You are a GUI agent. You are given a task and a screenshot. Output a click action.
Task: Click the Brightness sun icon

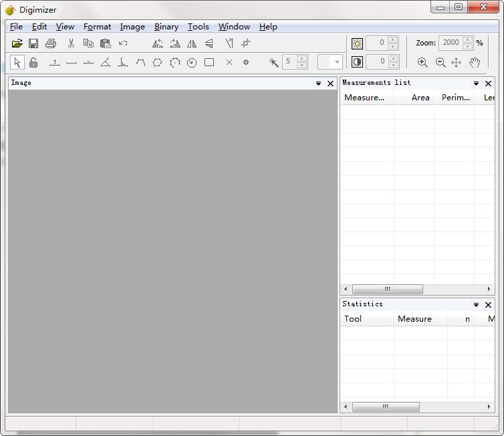tap(357, 43)
